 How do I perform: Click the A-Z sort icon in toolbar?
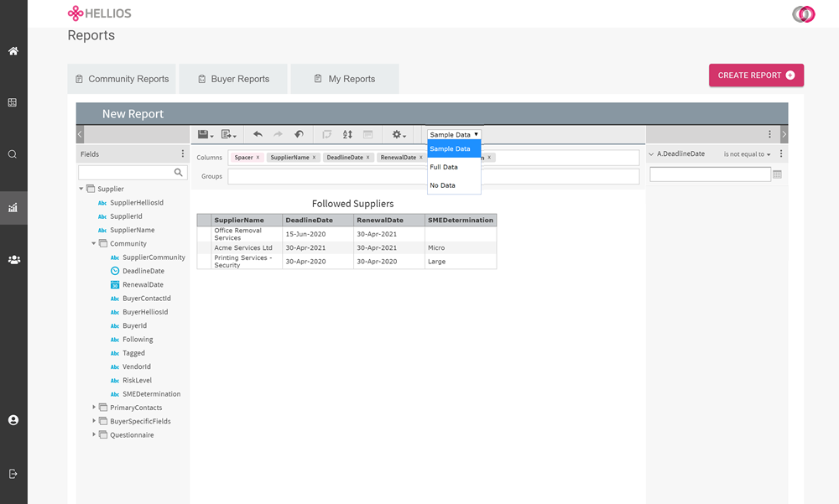[347, 134]
